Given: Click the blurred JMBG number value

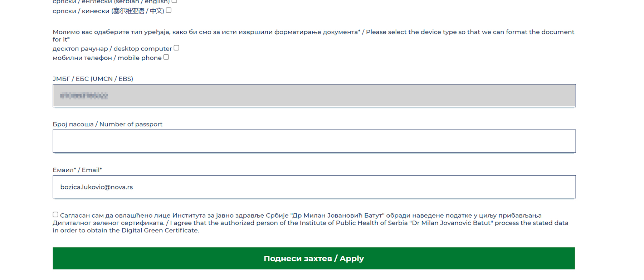Looking at the screenshot, I should tap(84, 96).
